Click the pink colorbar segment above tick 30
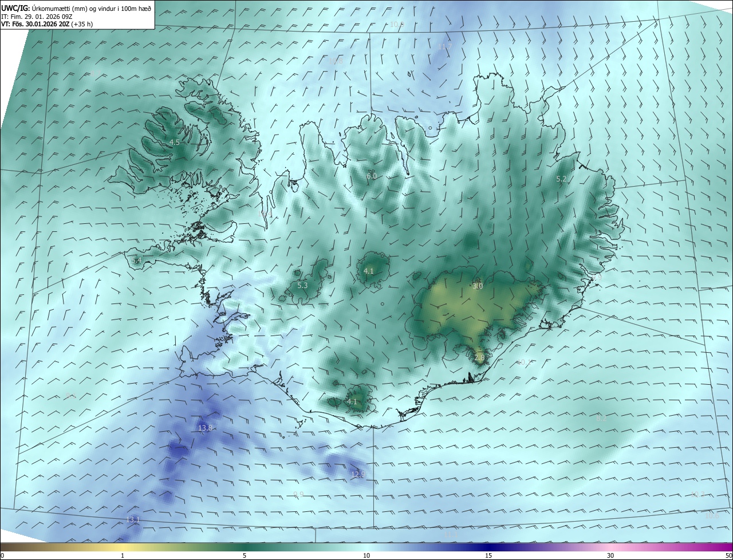This screenshot has width=733, height=560. tap(610, 547)
